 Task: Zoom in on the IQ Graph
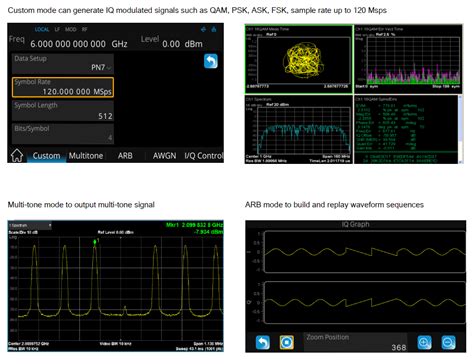(x=424, y=343)
